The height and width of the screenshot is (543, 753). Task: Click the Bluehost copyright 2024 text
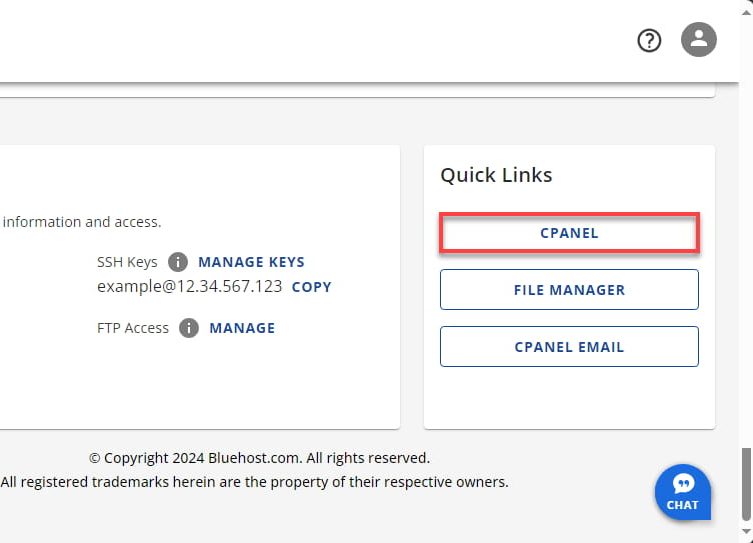pos(259,458)
